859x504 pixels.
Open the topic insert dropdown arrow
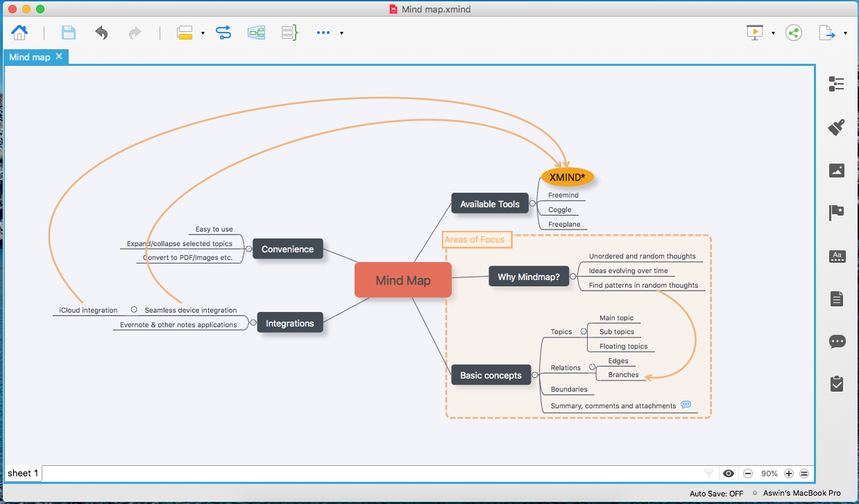[203, 33]
